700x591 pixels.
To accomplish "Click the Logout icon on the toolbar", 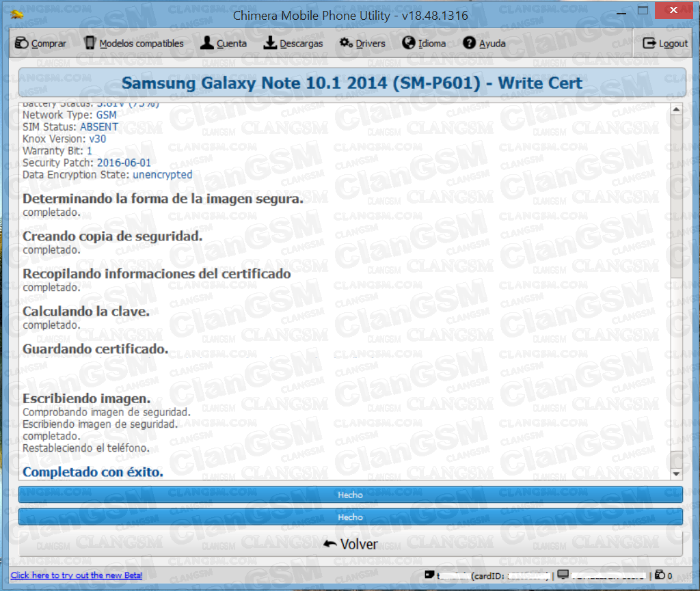I will [x=649, y=42].
